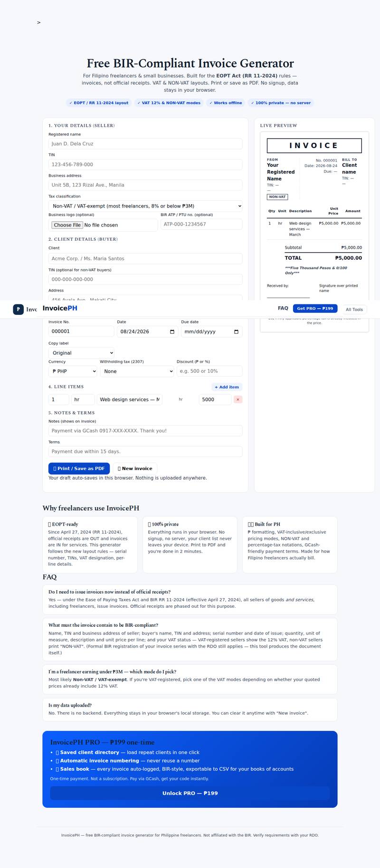Viewport: 380px width, 868px height.
Task: Start a New invoice
Action: [135, 468]
